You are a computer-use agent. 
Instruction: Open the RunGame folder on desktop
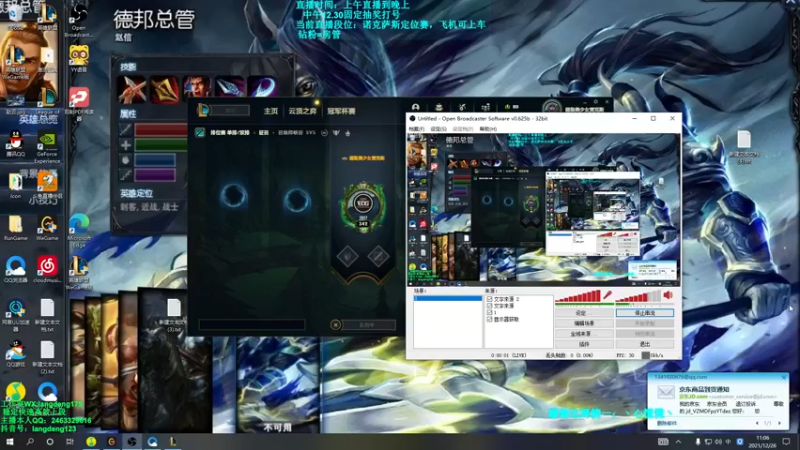[x=15, y=228]
